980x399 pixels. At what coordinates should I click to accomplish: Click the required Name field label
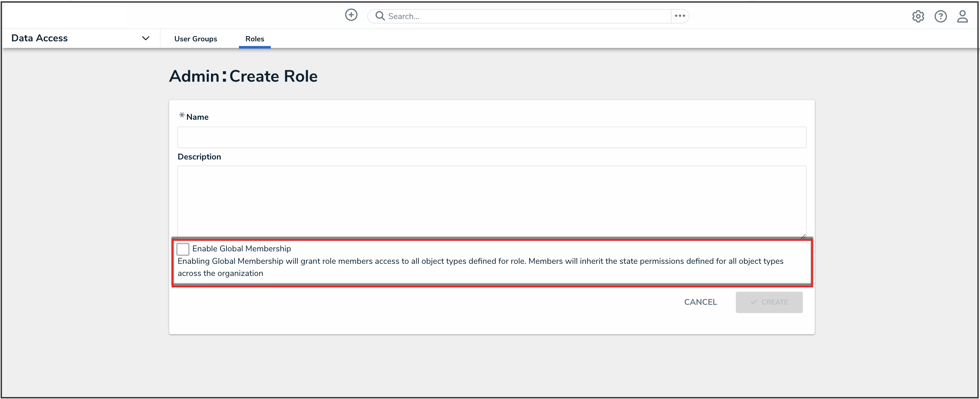pos(197,117)
